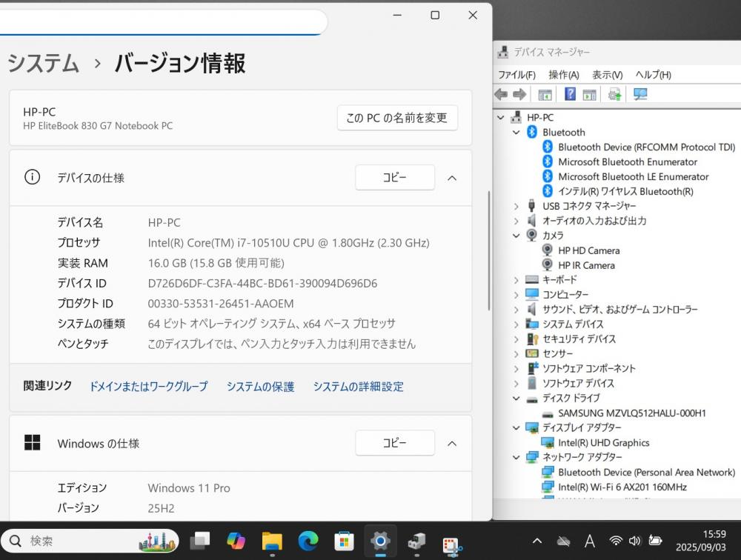
Task: Collapse the ディスク ドライブ category
Action: coord(516,398)
